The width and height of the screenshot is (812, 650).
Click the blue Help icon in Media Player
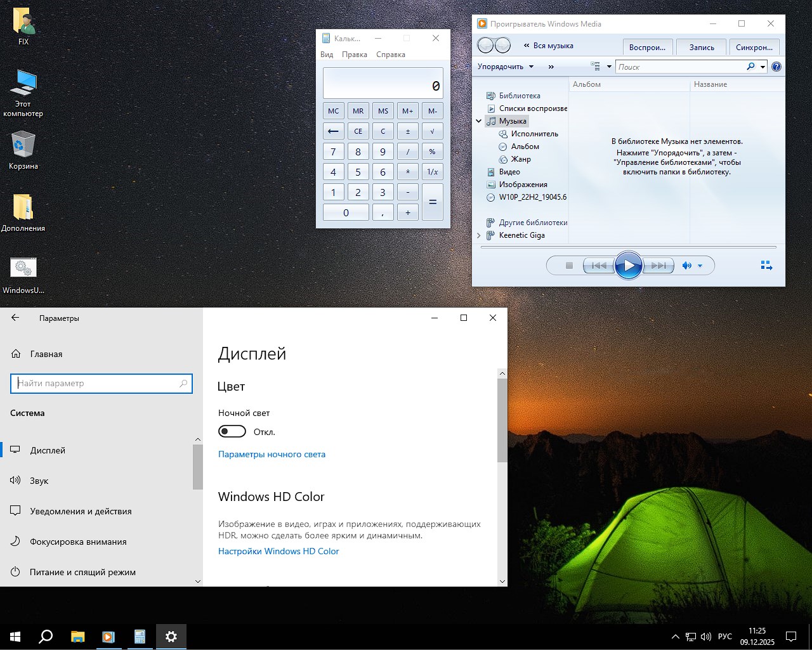[x=776, y=66]
